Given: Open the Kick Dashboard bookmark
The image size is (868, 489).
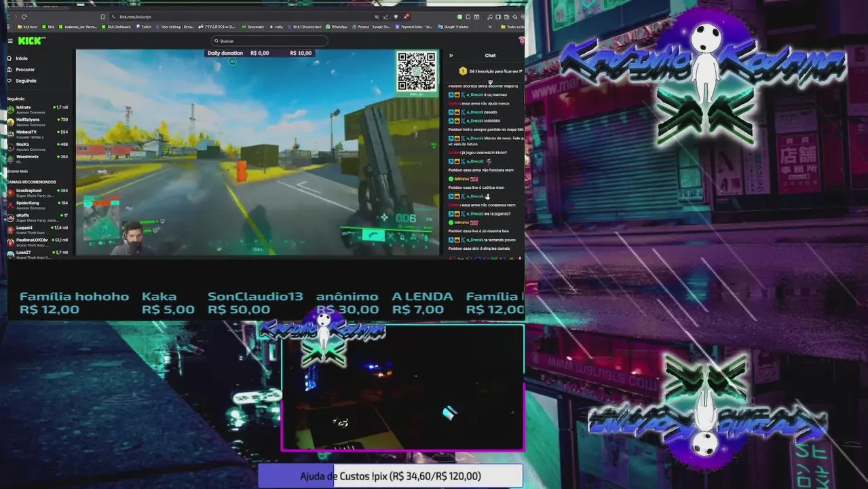Looking at the screenshot, I should (116, 26).
